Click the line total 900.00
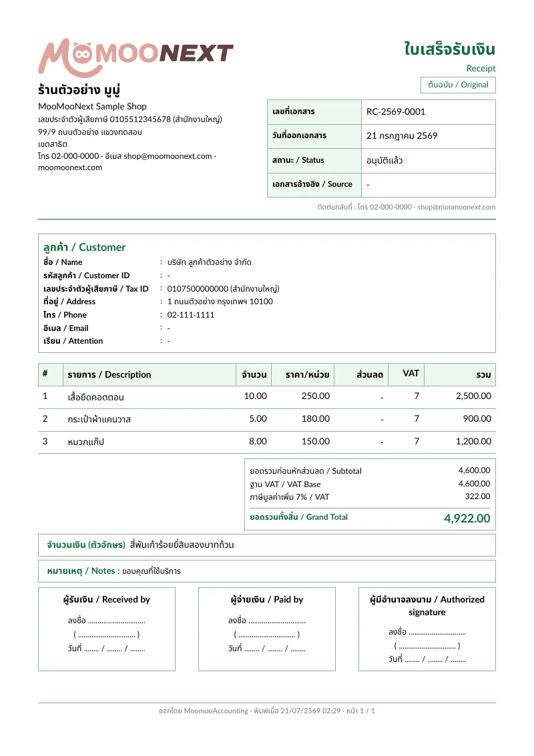Screen dimensions: 534x756 click(477, 419)
